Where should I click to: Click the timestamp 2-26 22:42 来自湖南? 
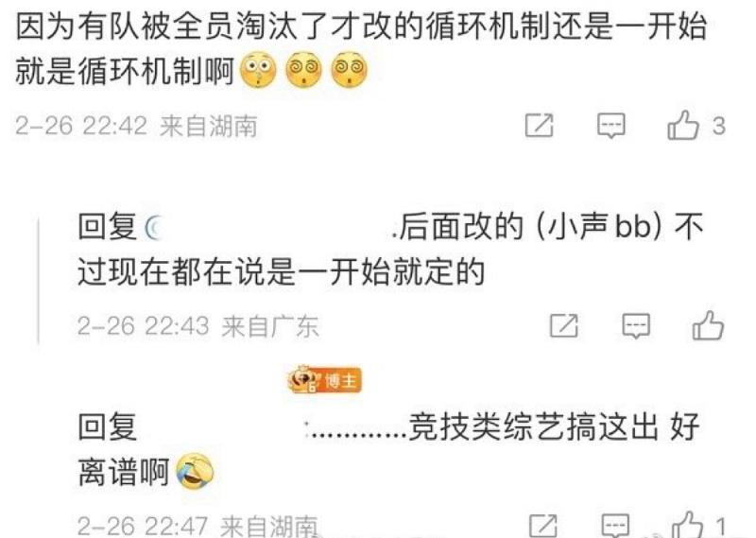click(x=136, y=127)
